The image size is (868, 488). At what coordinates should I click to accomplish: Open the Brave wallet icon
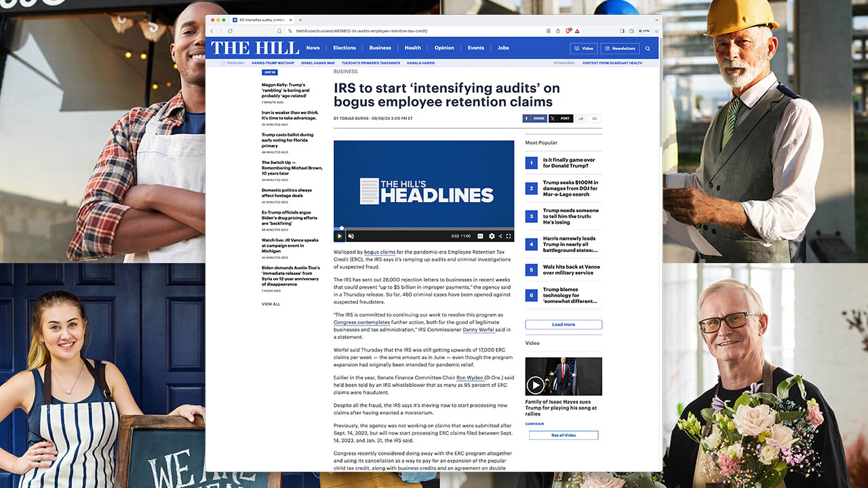tap(630, 31)
